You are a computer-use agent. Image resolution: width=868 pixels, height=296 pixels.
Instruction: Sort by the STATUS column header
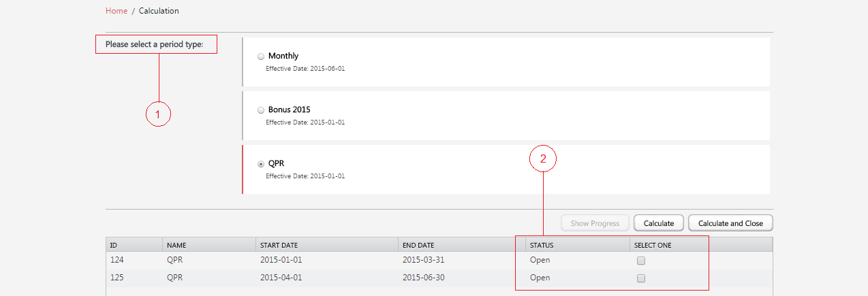[578, 245]
